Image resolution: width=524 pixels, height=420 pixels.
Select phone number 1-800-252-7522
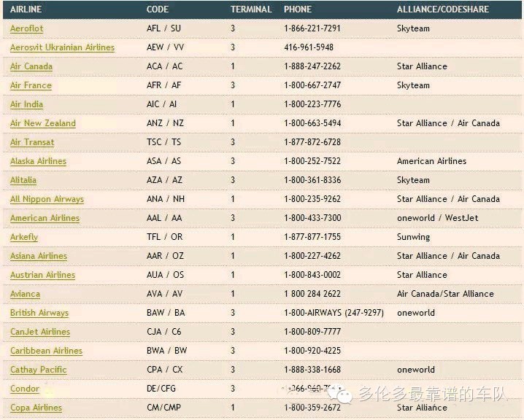[x=312, y=161]
